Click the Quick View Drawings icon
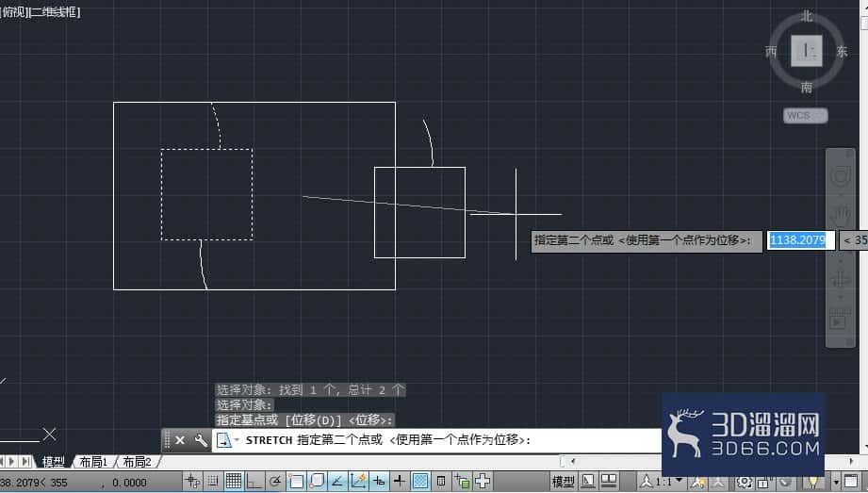This screenshot has width=868, height=493. point(609,482)
